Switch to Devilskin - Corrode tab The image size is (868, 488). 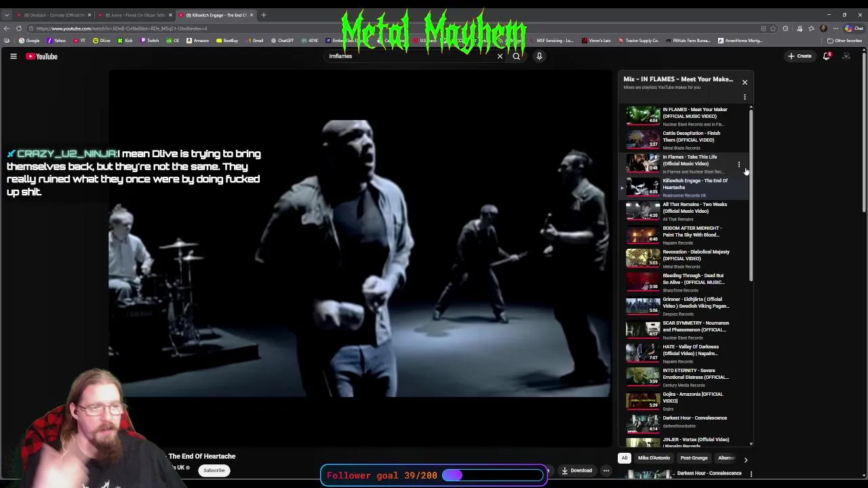coord(54,15)
